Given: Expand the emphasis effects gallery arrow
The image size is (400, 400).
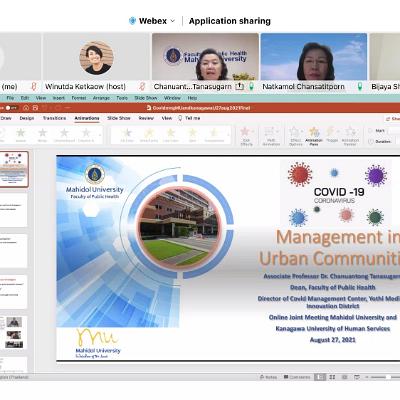Looking at the screenshot, I should click(x=229, y=135).
